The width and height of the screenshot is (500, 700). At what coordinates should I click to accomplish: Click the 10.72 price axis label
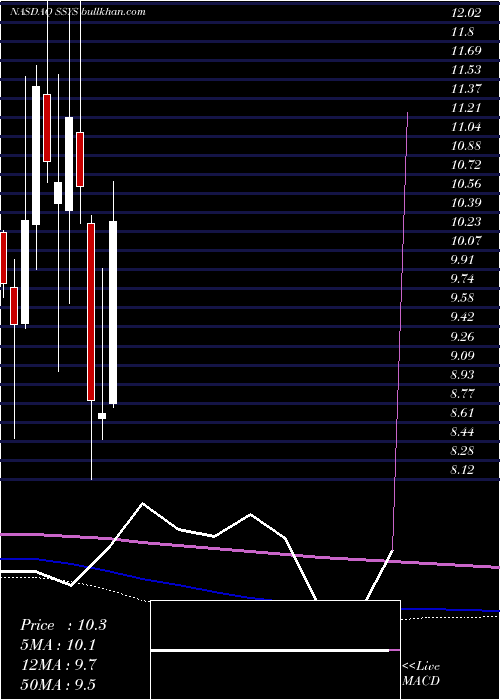pos(466,165)
